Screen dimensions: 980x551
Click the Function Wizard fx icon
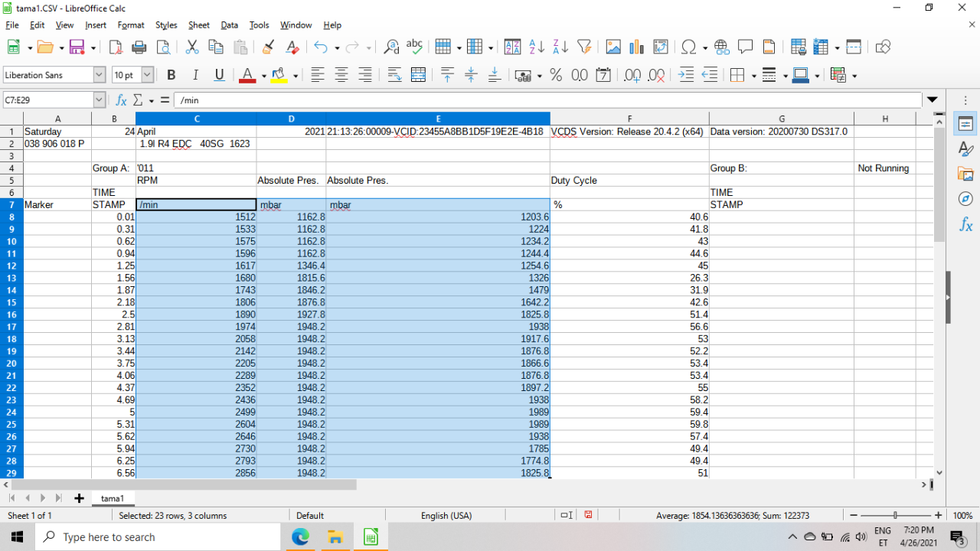pyautogui.click(x=121, y=100)
